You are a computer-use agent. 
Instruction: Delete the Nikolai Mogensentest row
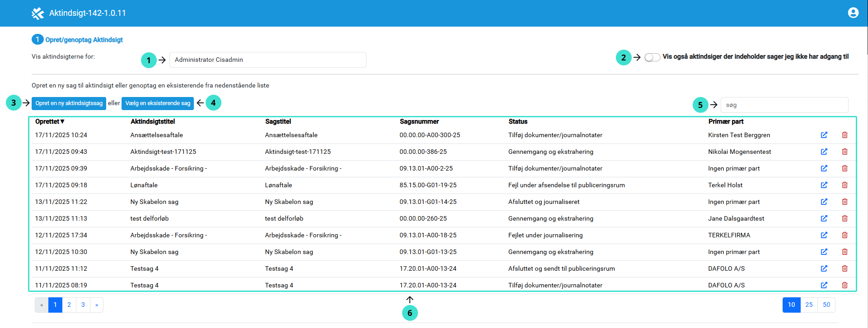click(844, 152)
